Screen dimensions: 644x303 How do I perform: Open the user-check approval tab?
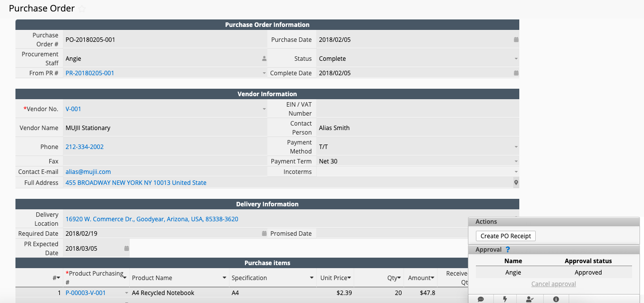530,299
